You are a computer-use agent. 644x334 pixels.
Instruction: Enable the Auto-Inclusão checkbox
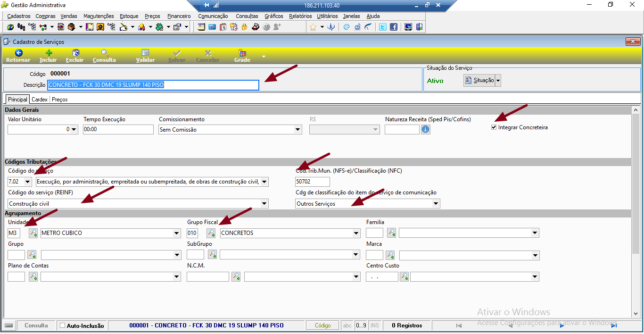point(63,326)
